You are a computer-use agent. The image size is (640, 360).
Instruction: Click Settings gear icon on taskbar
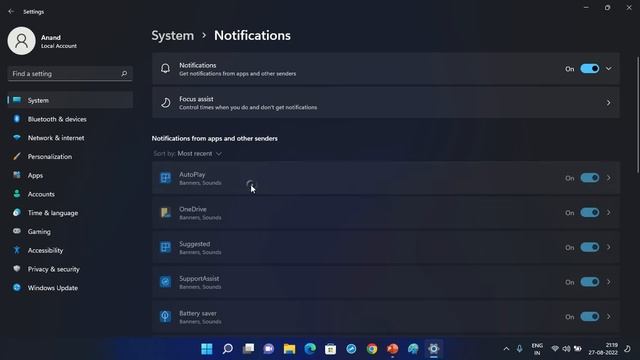(x=433, y=349)
